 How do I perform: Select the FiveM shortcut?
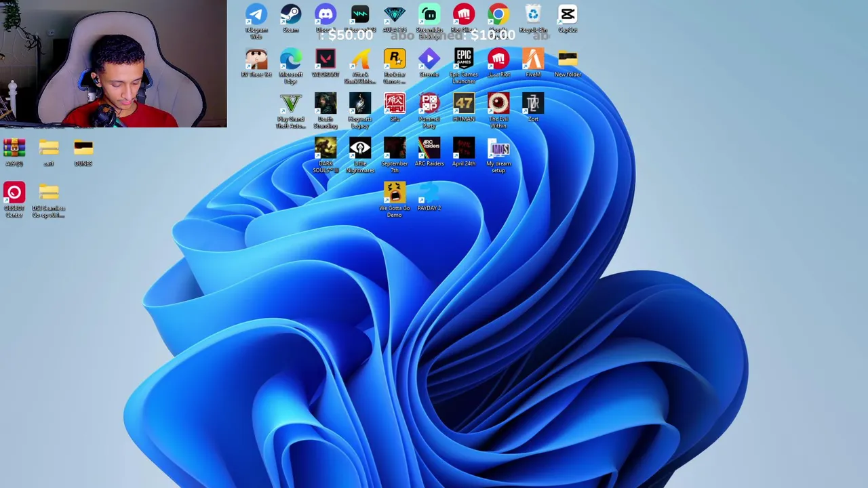[533, 63]
